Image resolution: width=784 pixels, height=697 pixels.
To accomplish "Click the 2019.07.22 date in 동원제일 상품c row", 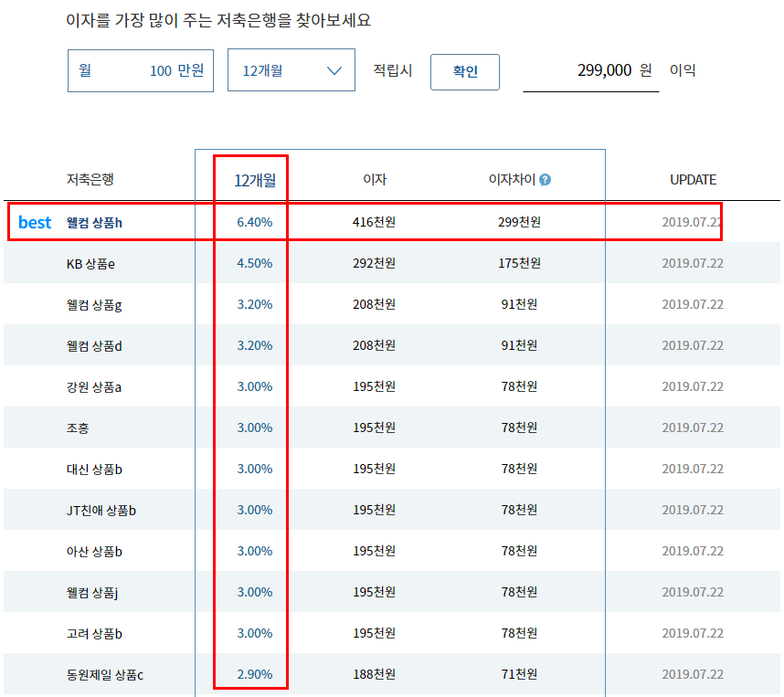I will 693,674.
